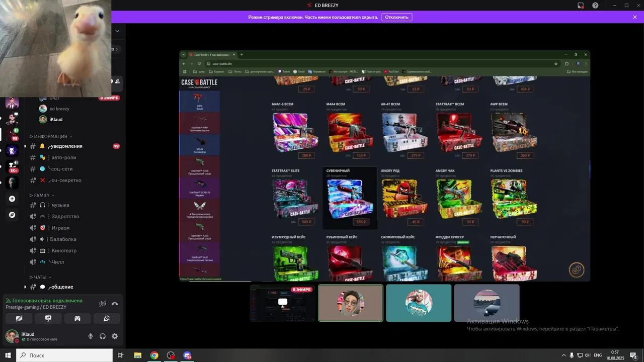Click the taskbar Поиск search box
The image size is (644, 362).
click(x=64, y=355)
